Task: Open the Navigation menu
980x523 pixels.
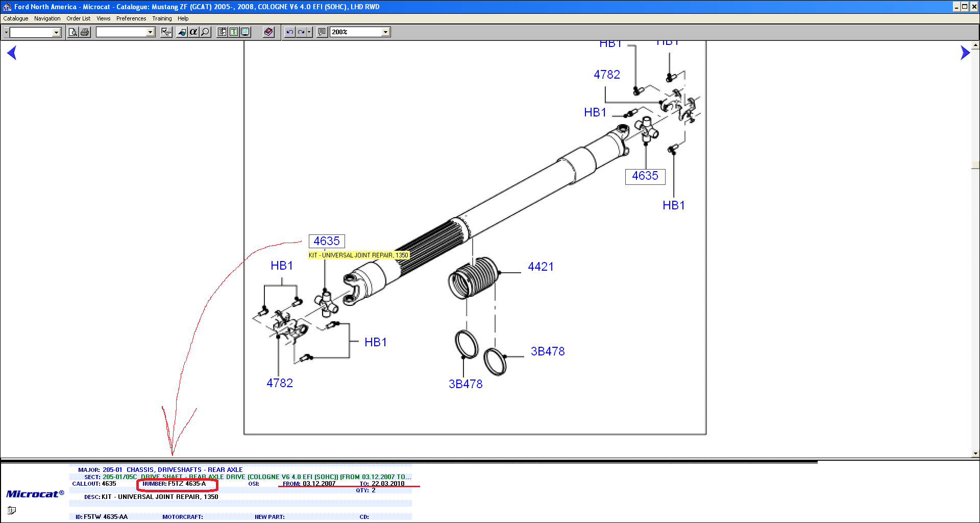Action: 47,18
